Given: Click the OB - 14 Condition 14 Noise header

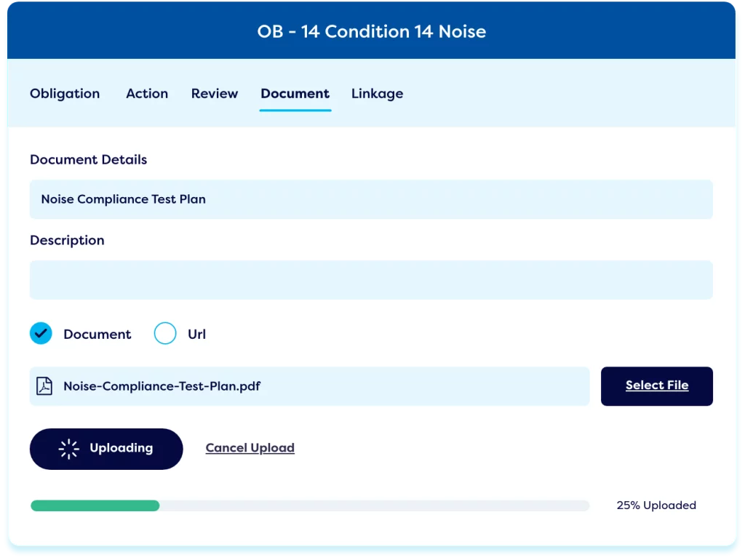Looking at the screenshot, I should pos(372,31).
